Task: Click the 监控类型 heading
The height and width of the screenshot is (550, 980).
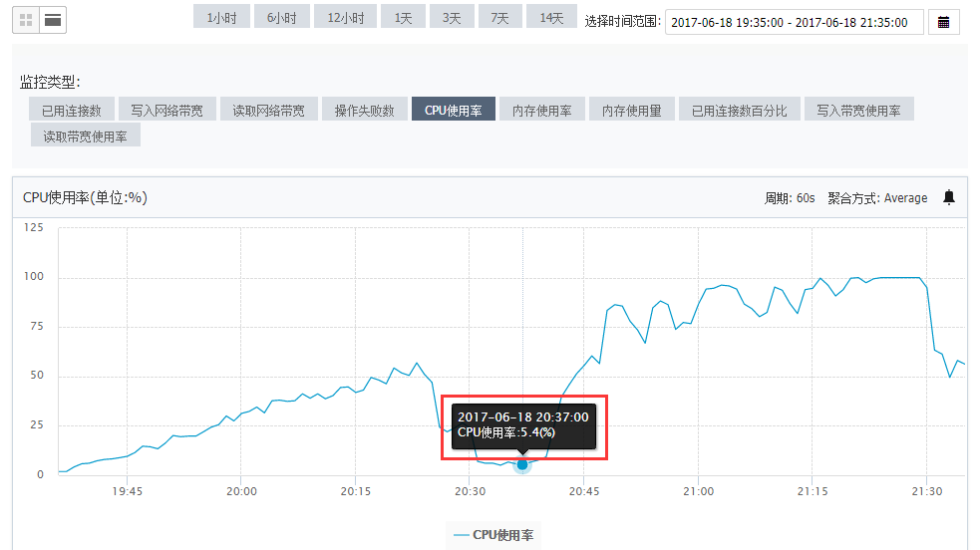Action: pos(50,82)
